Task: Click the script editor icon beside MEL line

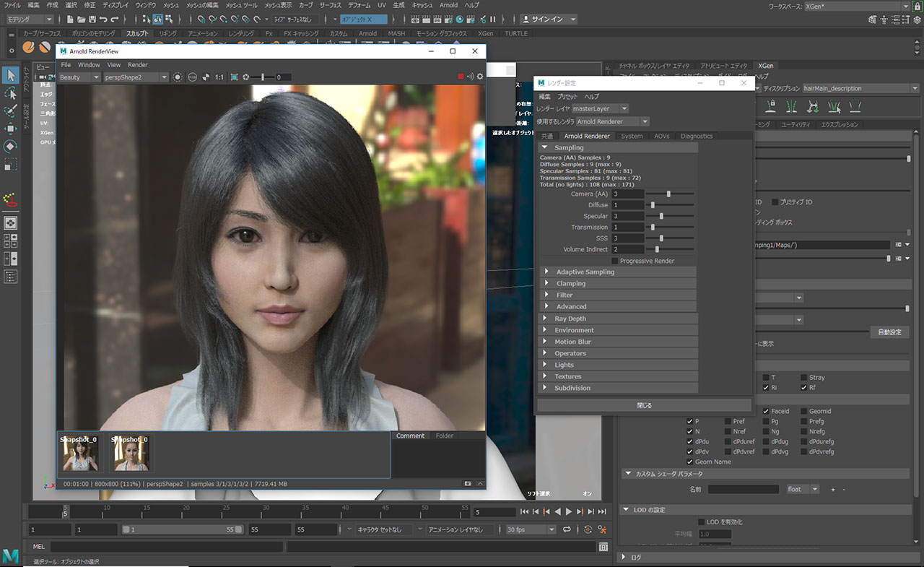Action: coord(603,547)
